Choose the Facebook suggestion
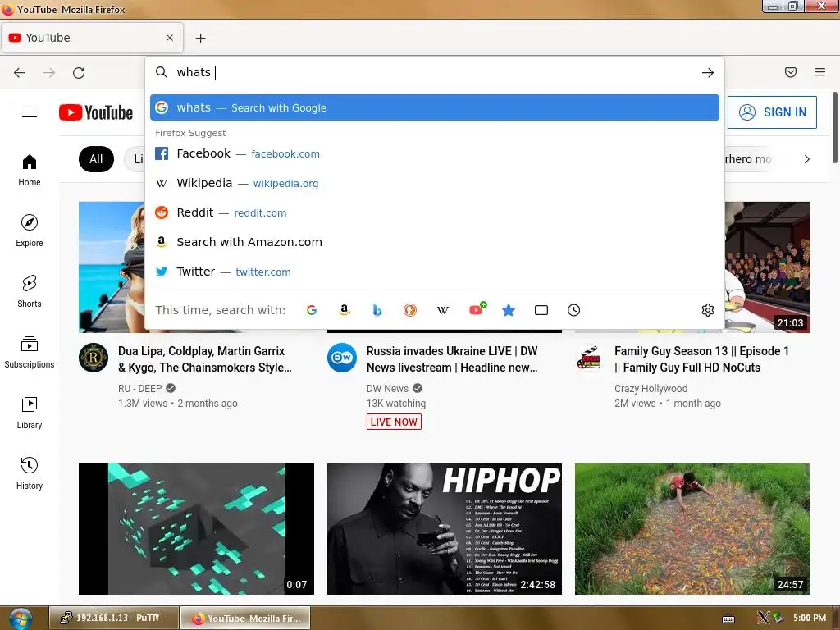Viewport: 840px width, 630px height. (x=435, y=153)
